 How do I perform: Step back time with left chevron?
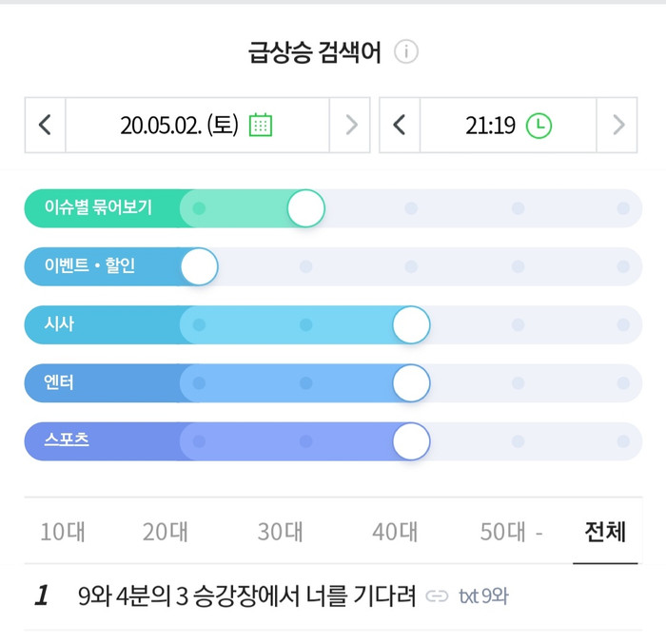[x=400, y=125]
